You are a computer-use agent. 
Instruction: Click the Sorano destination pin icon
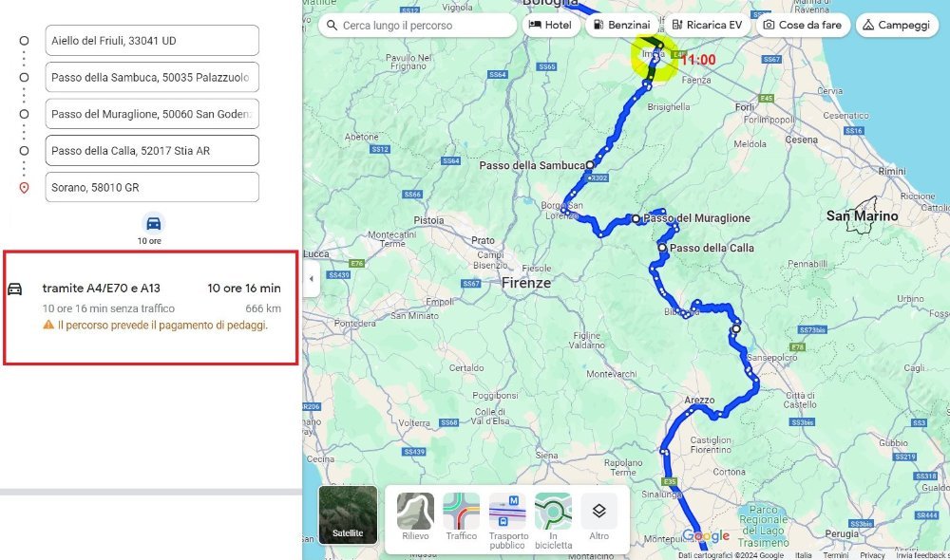pyautogui.click(x=25, y=188)
